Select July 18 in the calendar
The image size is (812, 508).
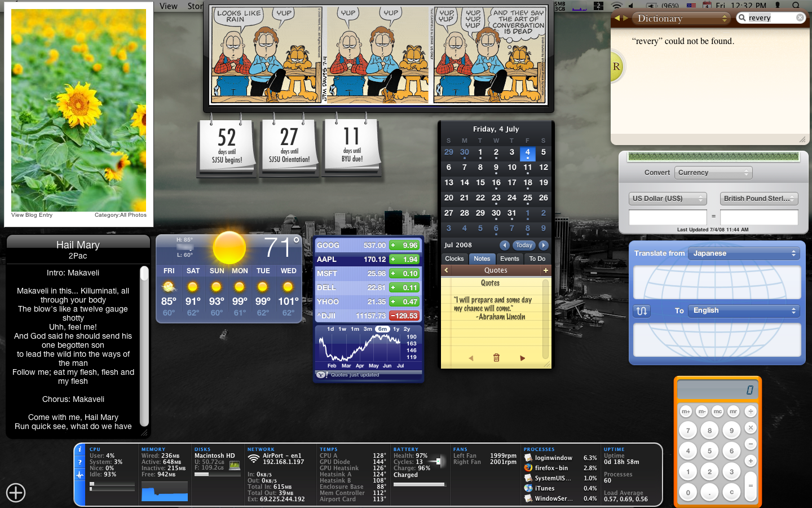click(527, 182)
